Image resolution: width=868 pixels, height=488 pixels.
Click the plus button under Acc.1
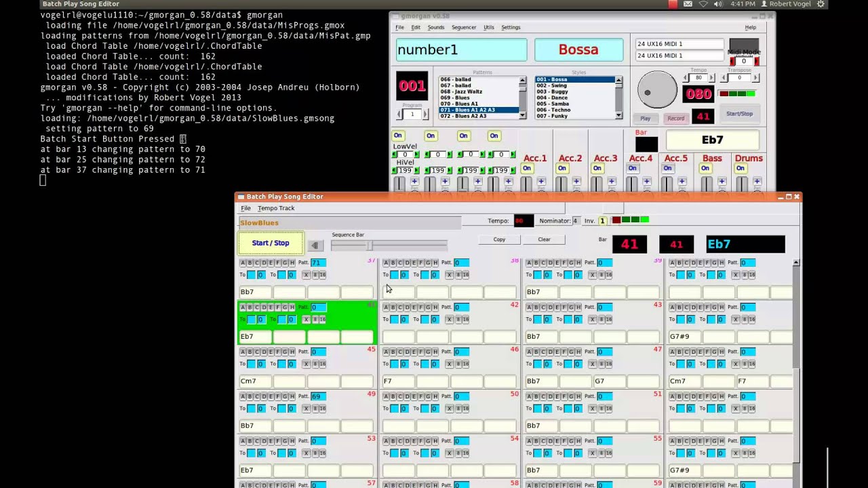[x=541, y=182]
